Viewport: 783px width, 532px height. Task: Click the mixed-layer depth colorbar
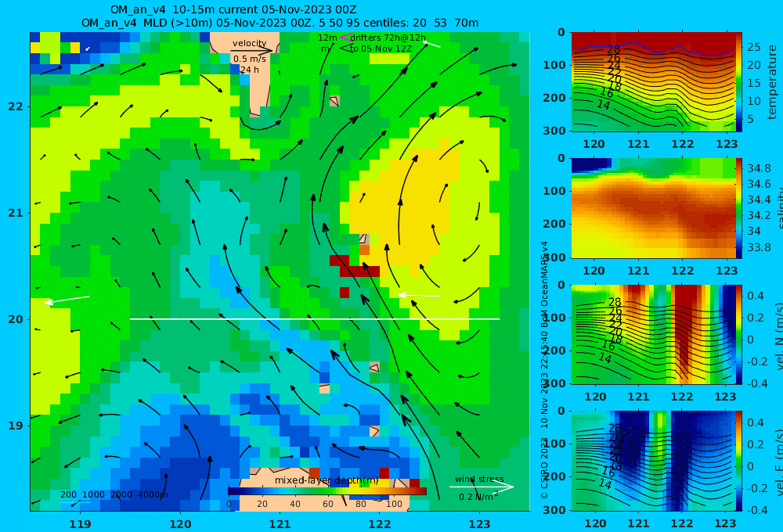click(327, 491)
